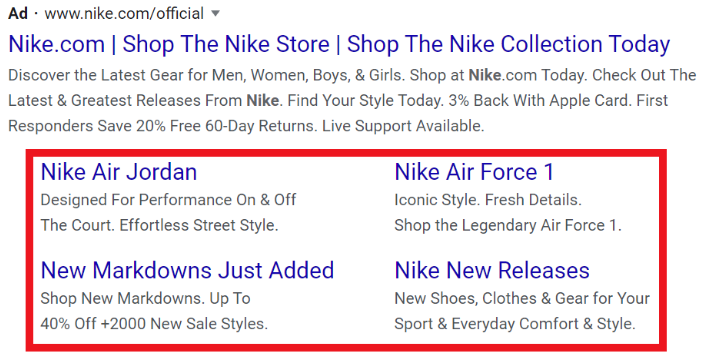Image resolution: width=710 pixels, height=362 pixels.
Task: Click the Designed For Performance On & Off text
Action: click(168, 200)
